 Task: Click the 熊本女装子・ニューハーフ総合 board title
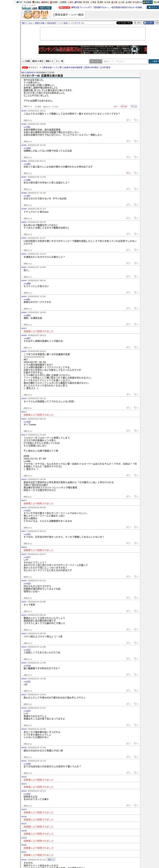pyautogui.click(x=68, y=15)
